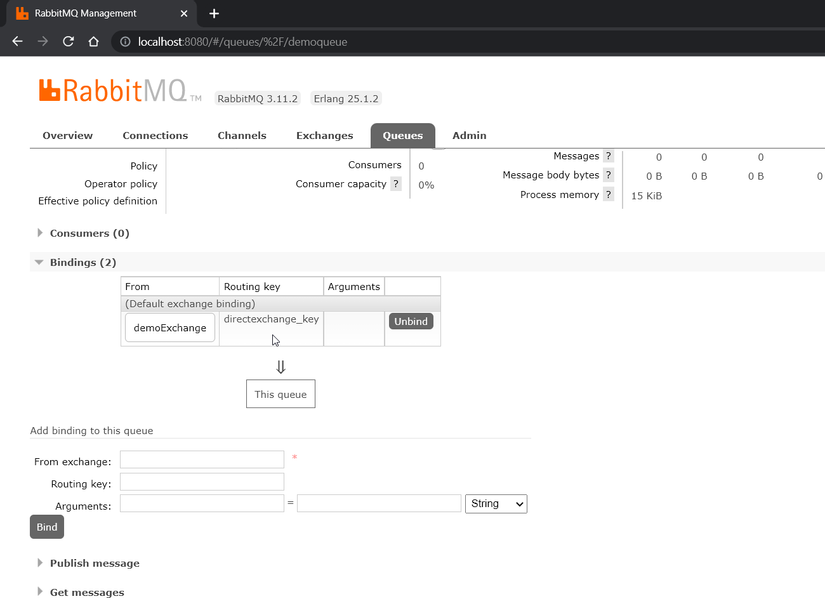Open the demoExchange details

point(169,327)
